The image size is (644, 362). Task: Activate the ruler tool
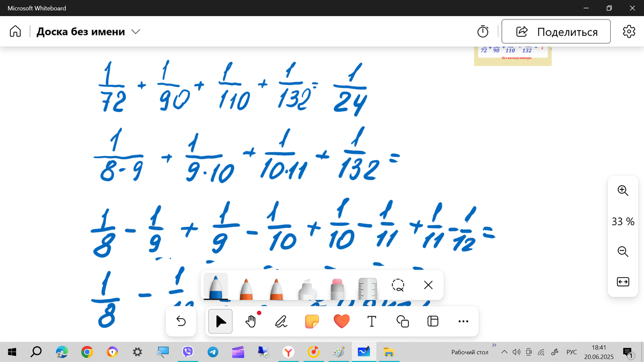368,288
